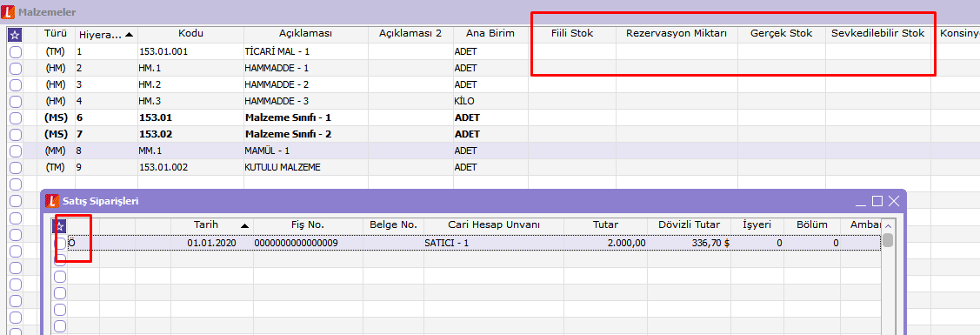Click the star icon in Malzemeler grid header
This screenshot has width=980, height=335.
pos(15,35)
